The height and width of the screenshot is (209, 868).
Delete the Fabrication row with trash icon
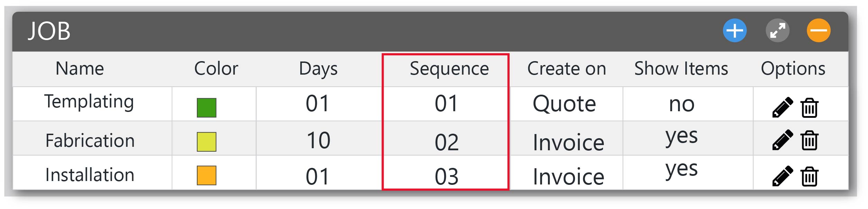[x=809, y=140]
